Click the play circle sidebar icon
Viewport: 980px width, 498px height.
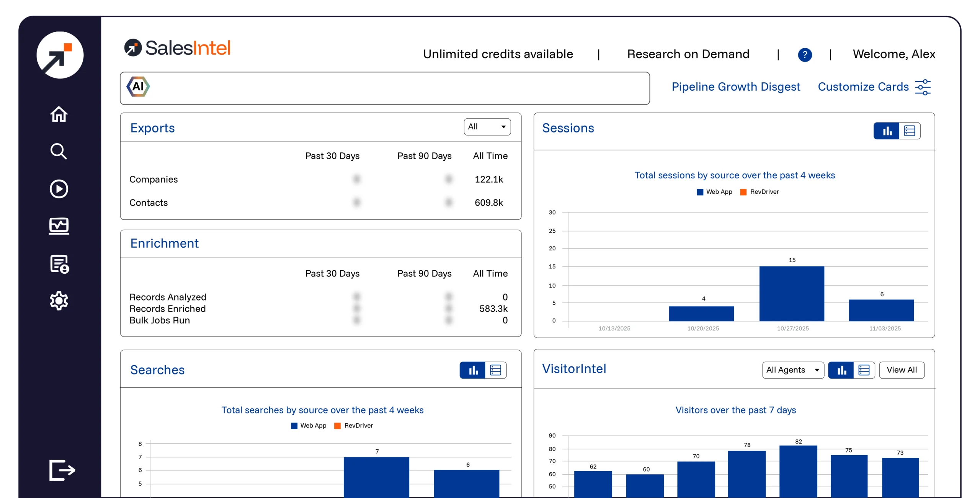pos(59,189)
